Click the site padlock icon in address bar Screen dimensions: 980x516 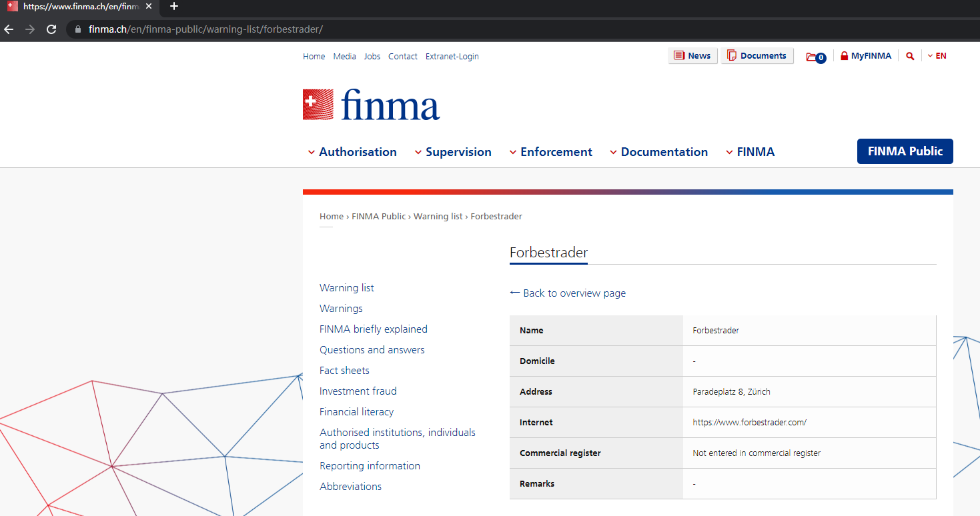[x=78, y=29]
